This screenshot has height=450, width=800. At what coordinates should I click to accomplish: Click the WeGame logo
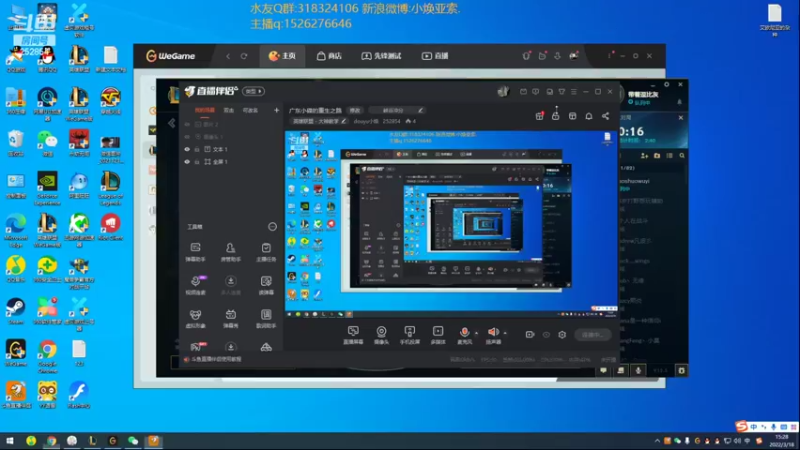pos(170,56)
